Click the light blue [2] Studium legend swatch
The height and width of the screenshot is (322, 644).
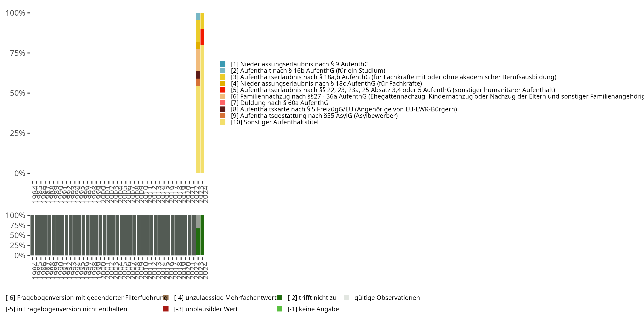click(223, 71)
